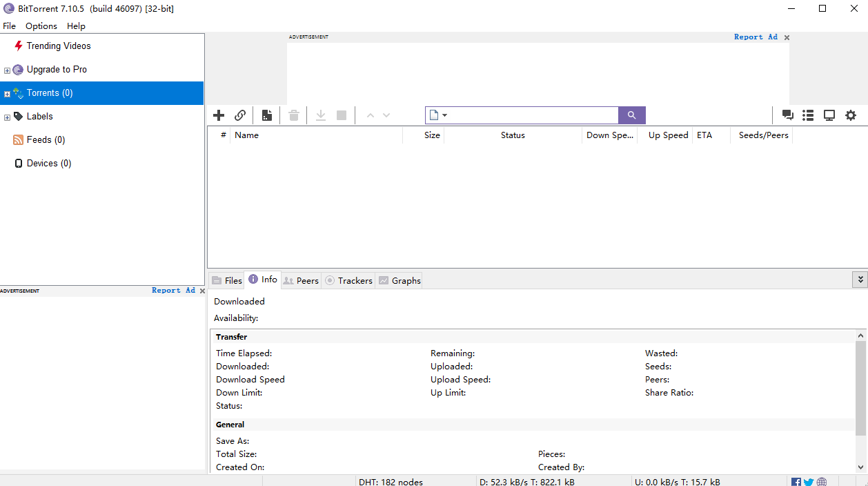
Task: Click the top Report Ad link
Action: pyautogui.click(x=756, y=37)
